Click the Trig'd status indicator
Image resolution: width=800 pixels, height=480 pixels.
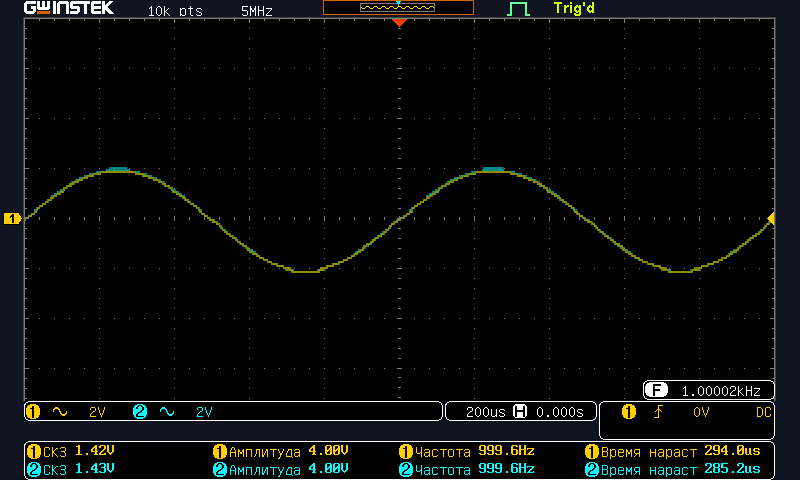pos(574,8)
